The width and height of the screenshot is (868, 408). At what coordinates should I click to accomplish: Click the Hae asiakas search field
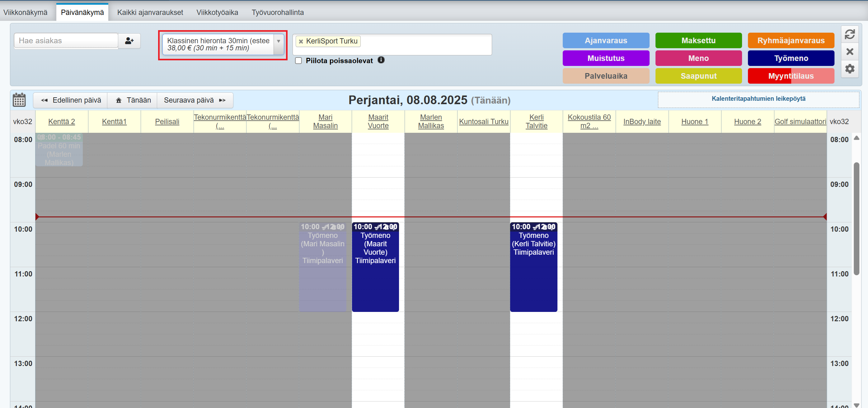click(x=66, y=41)
